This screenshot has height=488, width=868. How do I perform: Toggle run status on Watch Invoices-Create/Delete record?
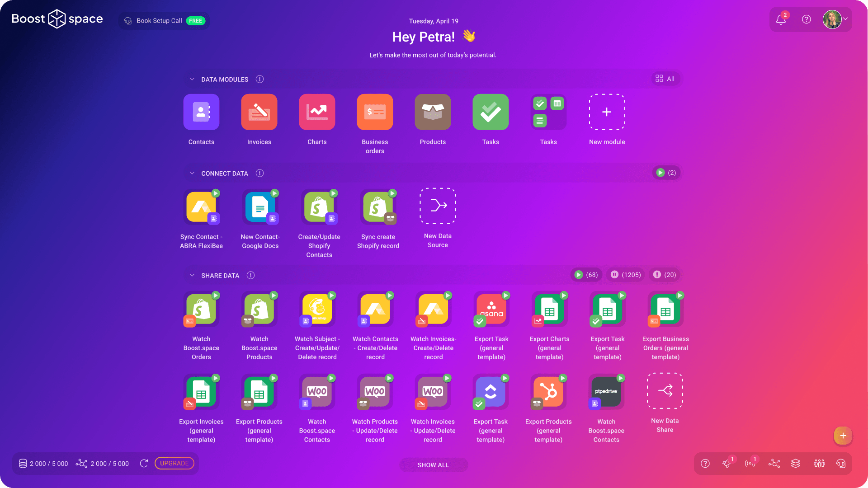[448, 296]
